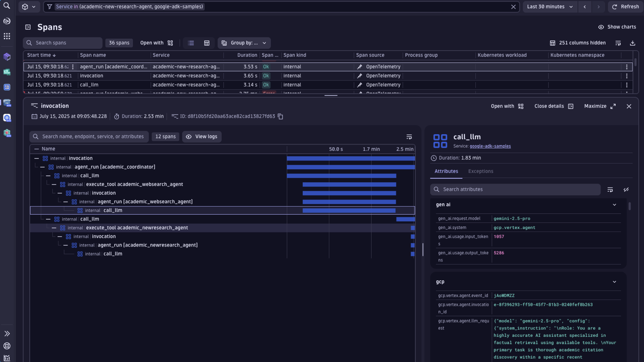
Task: Click Maximize for the trace panel
Action: point(600,106)
